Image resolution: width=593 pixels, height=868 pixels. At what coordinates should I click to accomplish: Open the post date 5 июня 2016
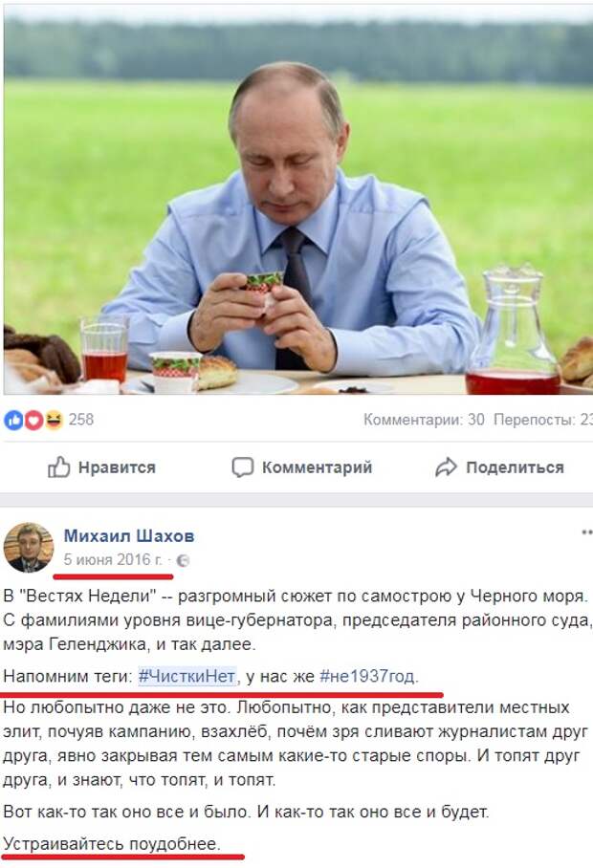[x=113, y=559]
